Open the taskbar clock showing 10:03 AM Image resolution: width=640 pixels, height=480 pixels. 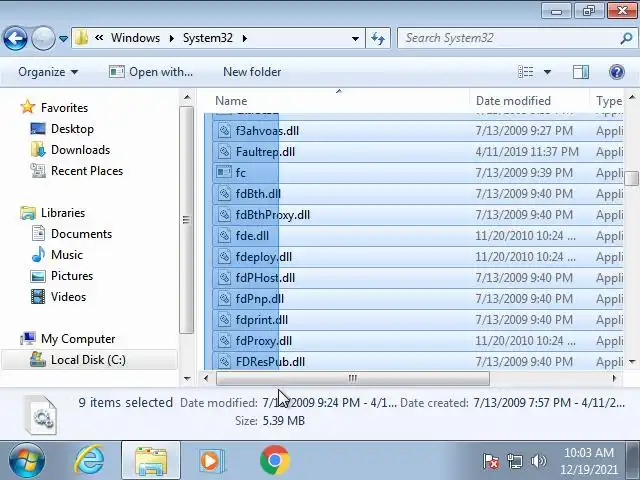[x=589, y=461]
